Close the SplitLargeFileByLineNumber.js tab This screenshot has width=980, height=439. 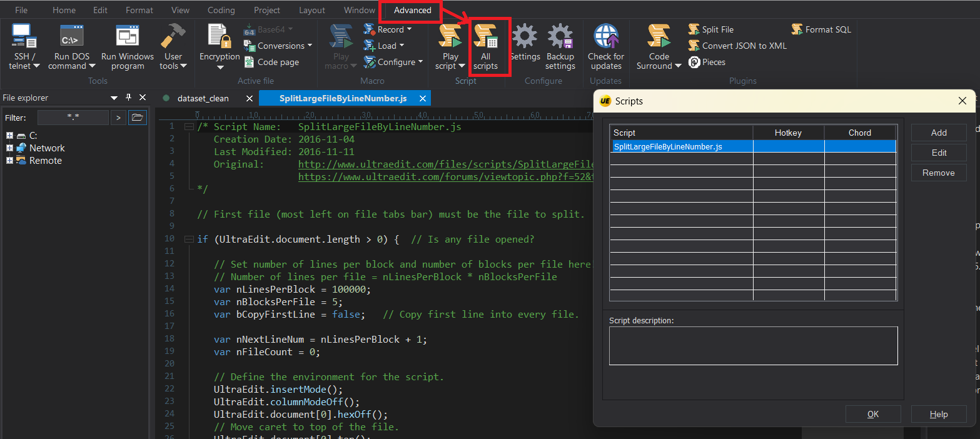[x=423, y=98]
